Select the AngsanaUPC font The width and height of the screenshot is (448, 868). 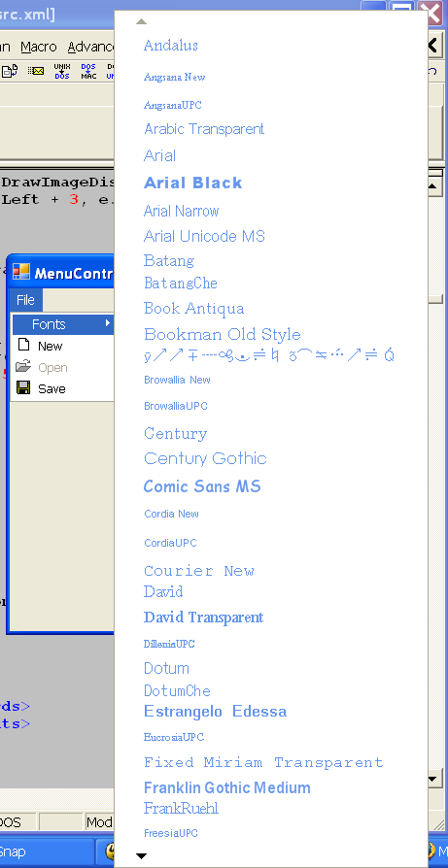[173, 105]
